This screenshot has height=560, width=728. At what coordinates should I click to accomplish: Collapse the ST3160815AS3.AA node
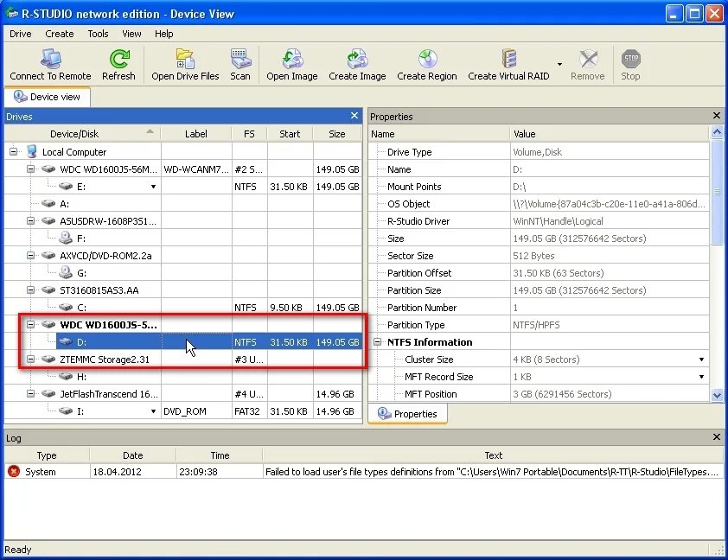coord(30,290)
